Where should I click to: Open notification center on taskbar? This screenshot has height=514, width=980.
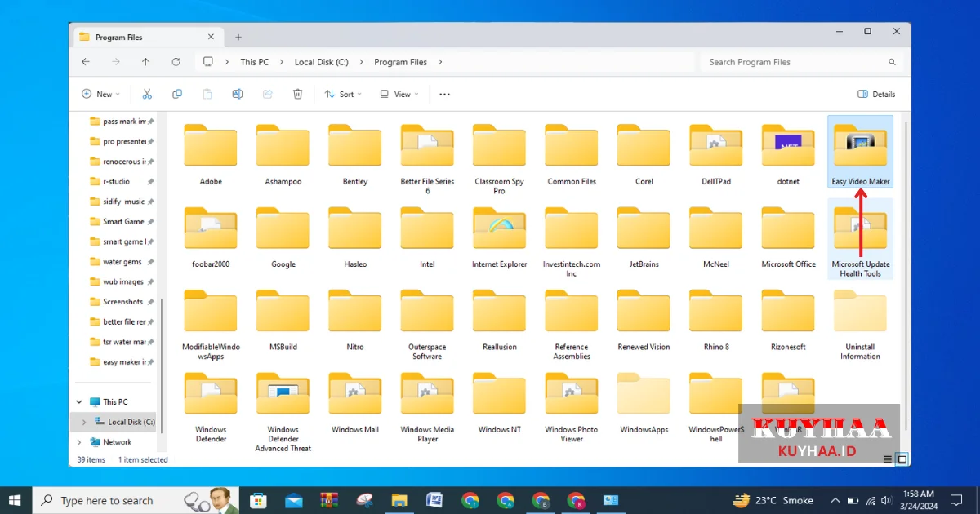[x=957, y=500]
